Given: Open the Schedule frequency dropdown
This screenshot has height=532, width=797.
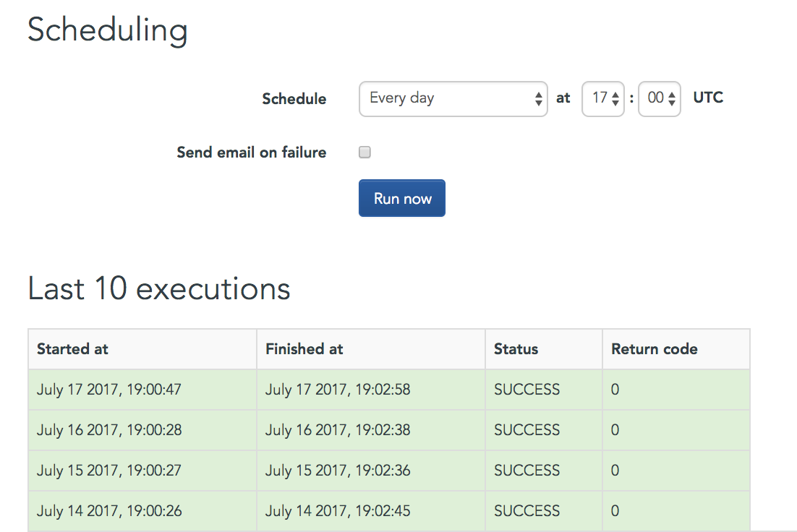Looking at the screenshot, I should click(453, 98).
